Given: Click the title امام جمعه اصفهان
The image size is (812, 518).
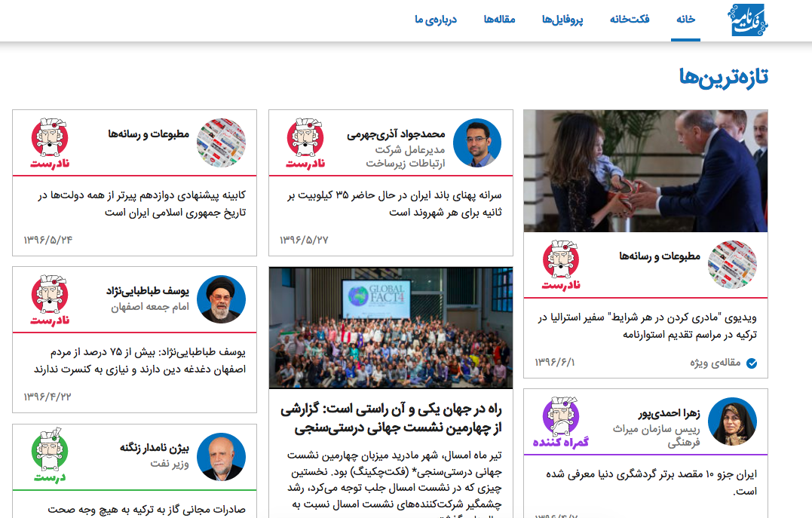Looking at the screenshot, I should [150, 307].
